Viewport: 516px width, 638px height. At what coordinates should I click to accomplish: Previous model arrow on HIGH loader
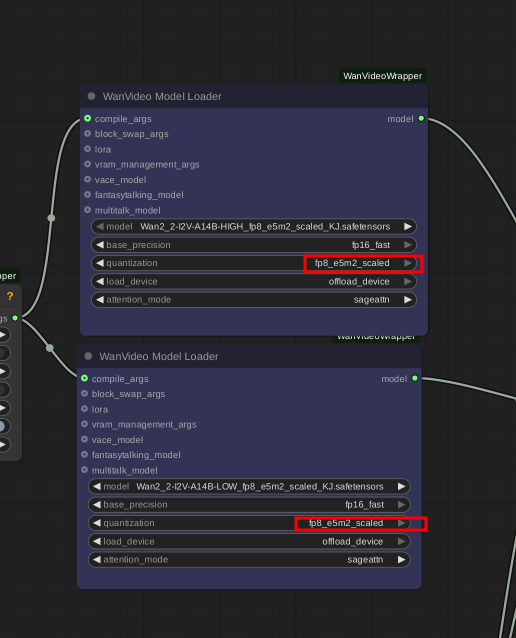click(100, 227)
